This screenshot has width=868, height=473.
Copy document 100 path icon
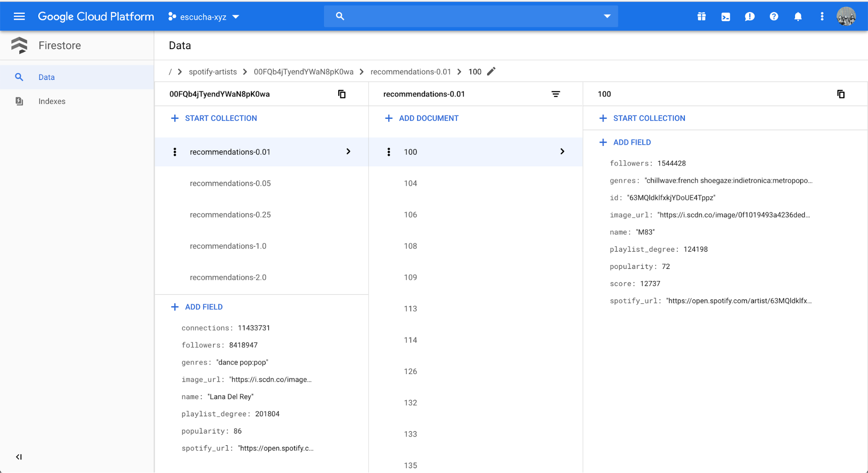coord(841,94)
